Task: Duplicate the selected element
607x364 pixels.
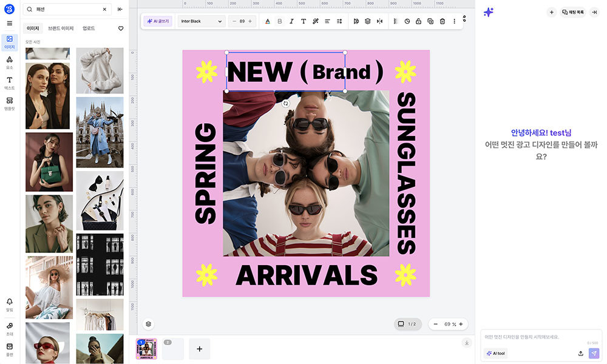Action: pos(430,21)
